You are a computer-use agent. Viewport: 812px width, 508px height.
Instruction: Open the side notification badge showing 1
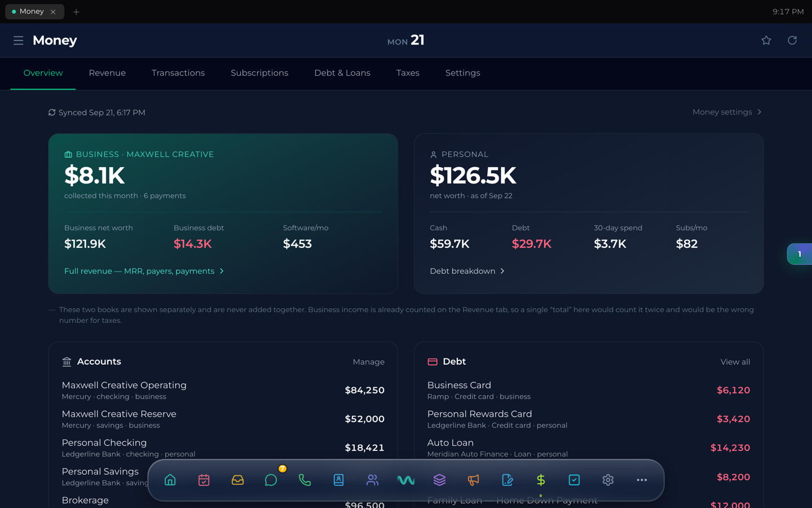[x=800, y=255]
